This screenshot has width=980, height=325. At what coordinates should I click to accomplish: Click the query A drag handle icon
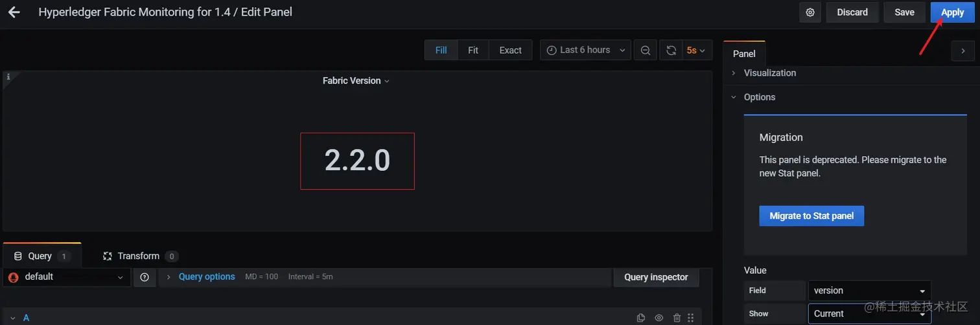[691, 317]
